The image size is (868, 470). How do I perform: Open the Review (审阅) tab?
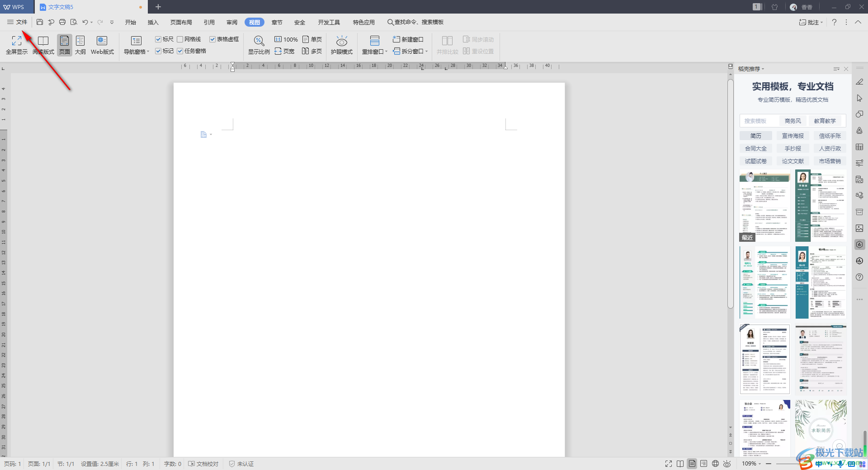pyautogui.click(x=232, y=22)
